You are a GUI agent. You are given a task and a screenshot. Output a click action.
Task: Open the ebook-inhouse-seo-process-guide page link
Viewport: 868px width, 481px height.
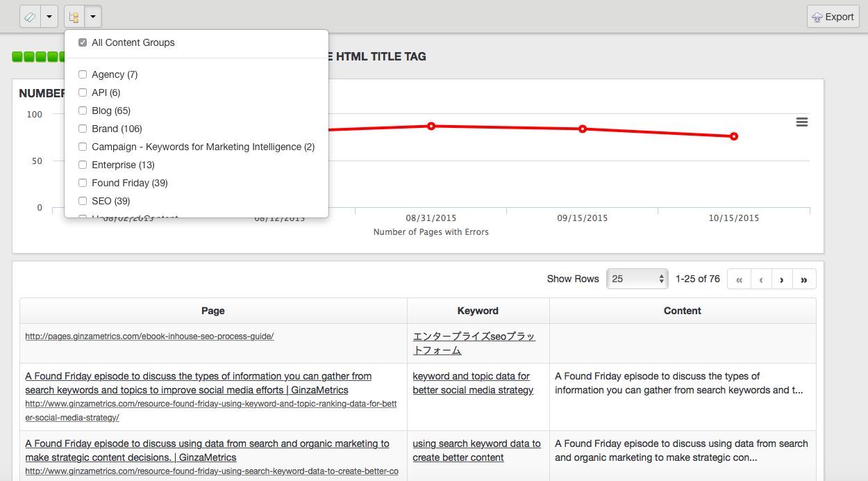tap(149, 336)
